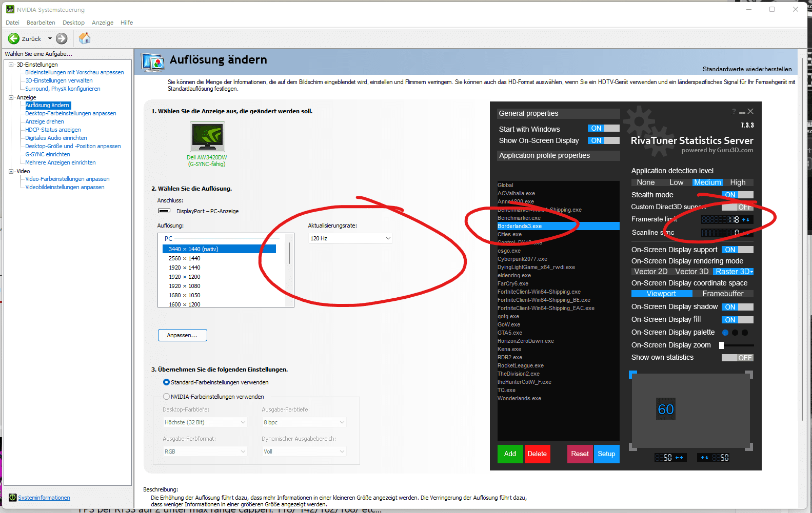The height and width of the screenshot is (513, 812).
Task: Open the Aktualisierungsrate 120 Hz dropdown
Action: tap(350, 238)
